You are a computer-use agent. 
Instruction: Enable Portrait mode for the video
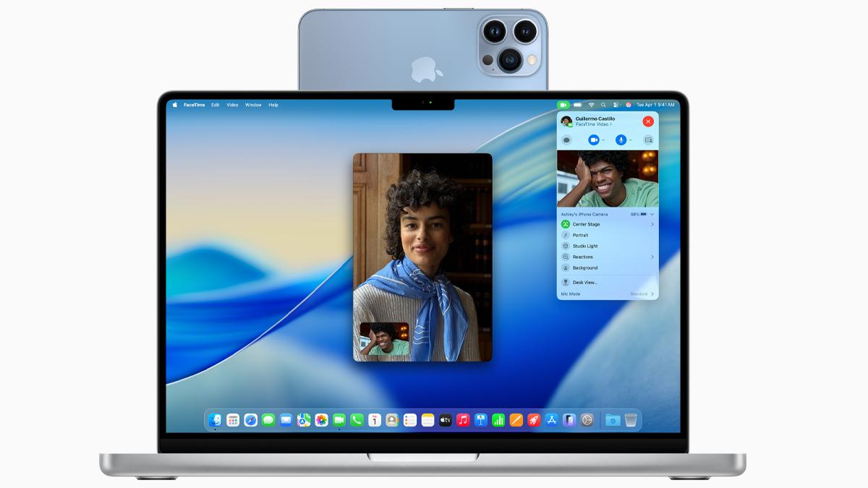coord(581,235)
